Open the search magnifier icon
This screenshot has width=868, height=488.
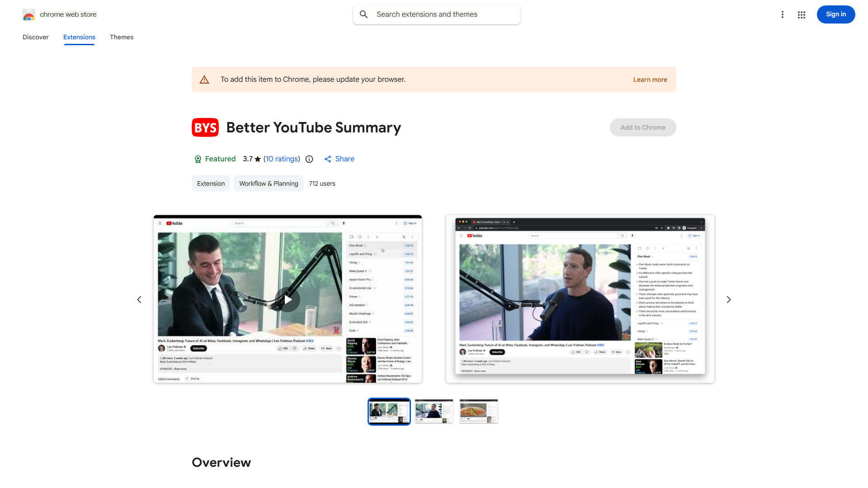364,14
